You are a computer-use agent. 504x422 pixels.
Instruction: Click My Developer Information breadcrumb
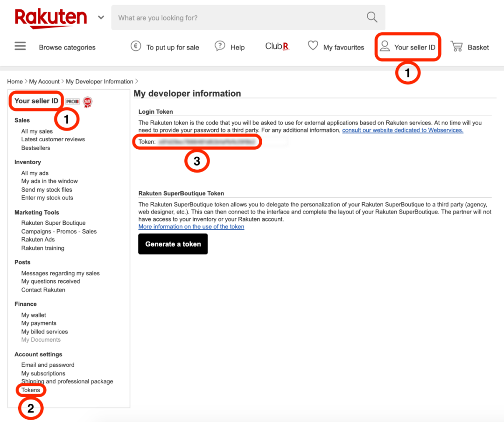click(99, 82)
